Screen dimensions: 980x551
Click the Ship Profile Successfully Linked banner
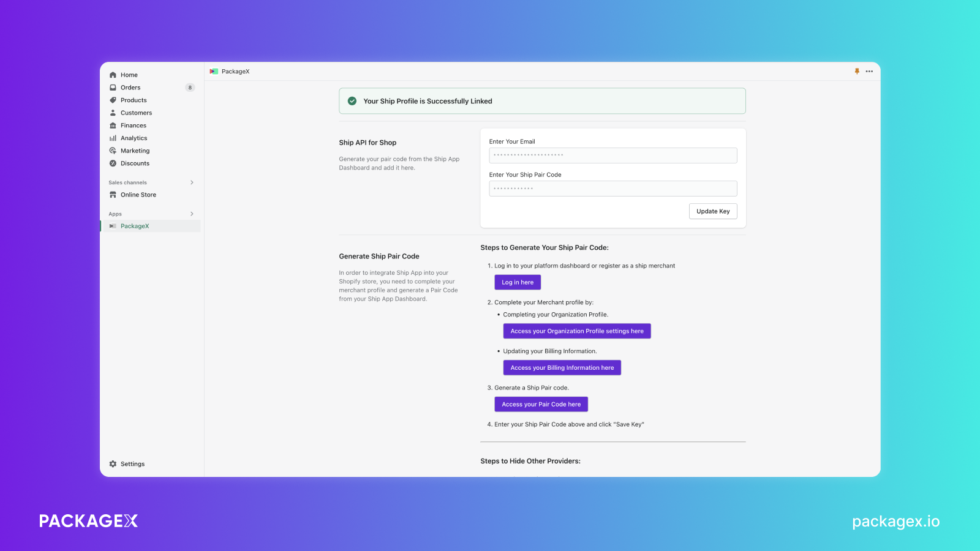tap(542, 101)
